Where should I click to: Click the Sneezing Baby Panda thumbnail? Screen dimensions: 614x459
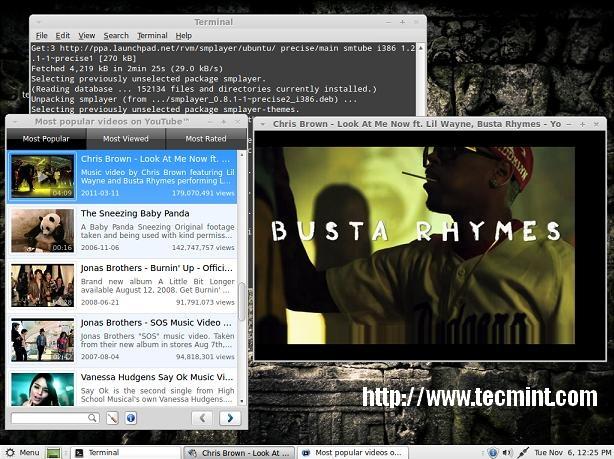click(42, 230)
